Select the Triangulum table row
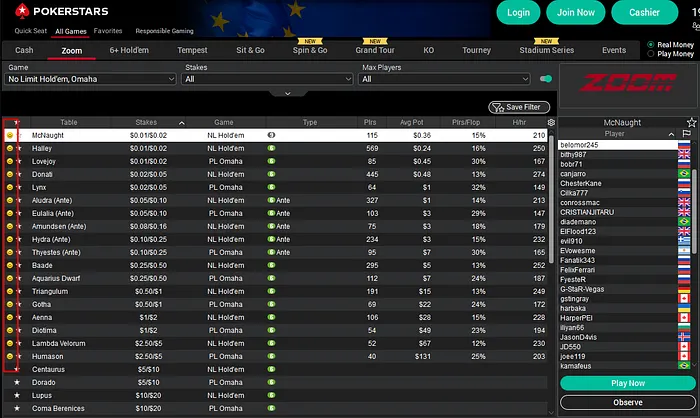Image resolution: width=700 pixels, height=418 pixels. pyautogui.click(x=275, y=291)
